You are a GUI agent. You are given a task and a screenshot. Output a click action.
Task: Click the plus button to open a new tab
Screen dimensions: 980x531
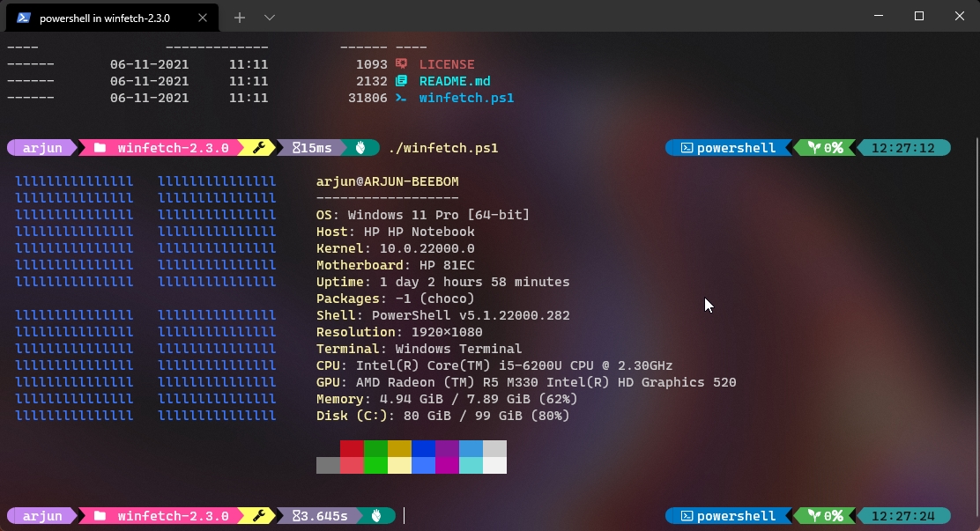click(240, 17)
